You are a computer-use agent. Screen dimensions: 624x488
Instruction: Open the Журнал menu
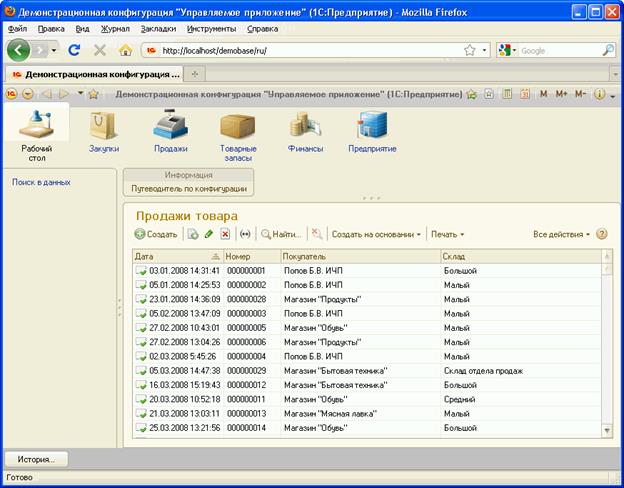[x=115, y=29]
